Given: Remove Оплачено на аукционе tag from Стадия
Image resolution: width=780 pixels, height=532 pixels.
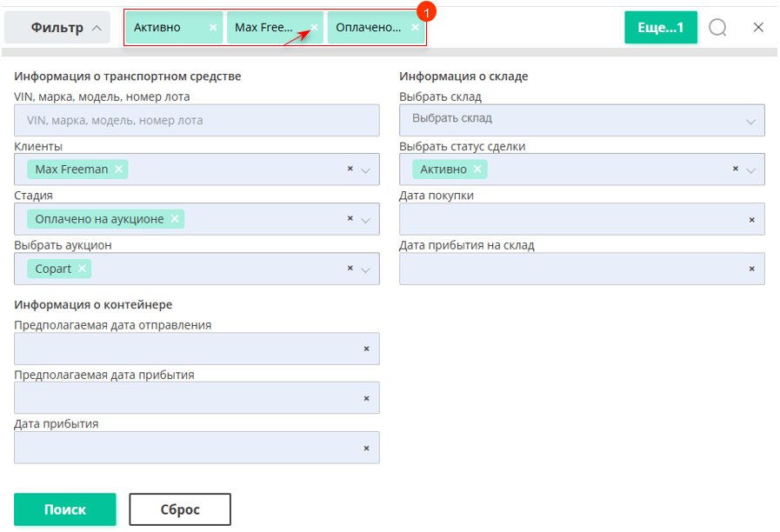Looking at the screenshot, I should pos(175,219).
